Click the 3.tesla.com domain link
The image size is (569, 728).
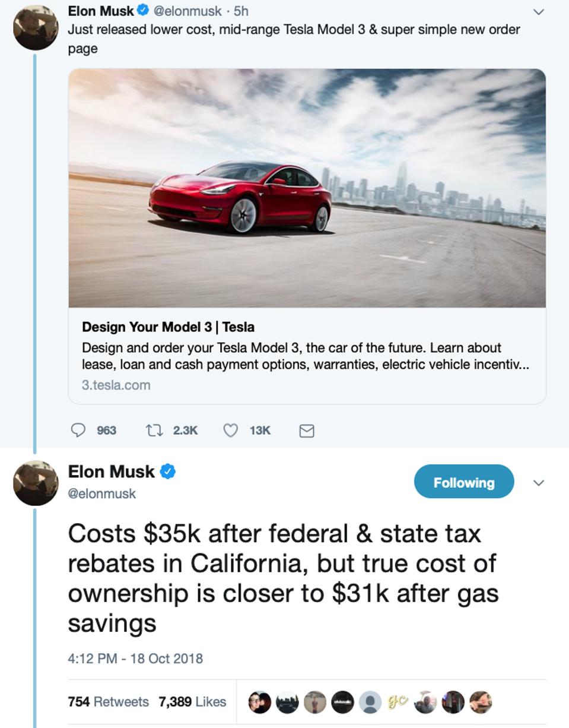(116, 385)
